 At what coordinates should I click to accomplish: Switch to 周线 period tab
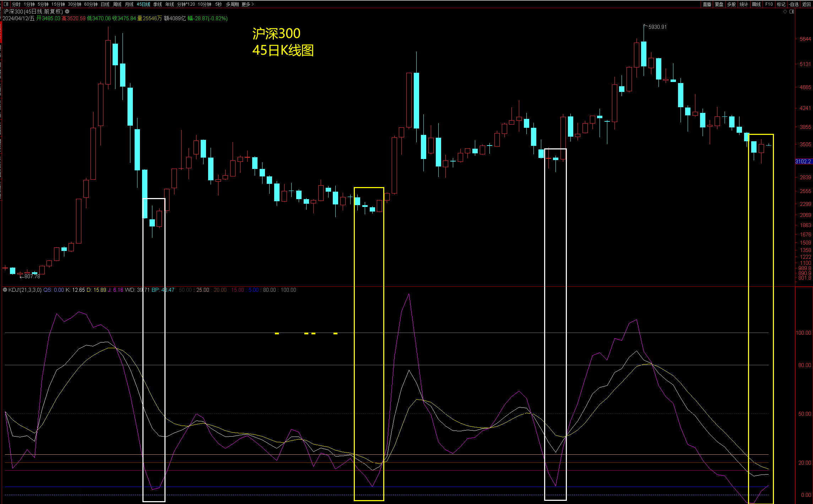(117, 4)
